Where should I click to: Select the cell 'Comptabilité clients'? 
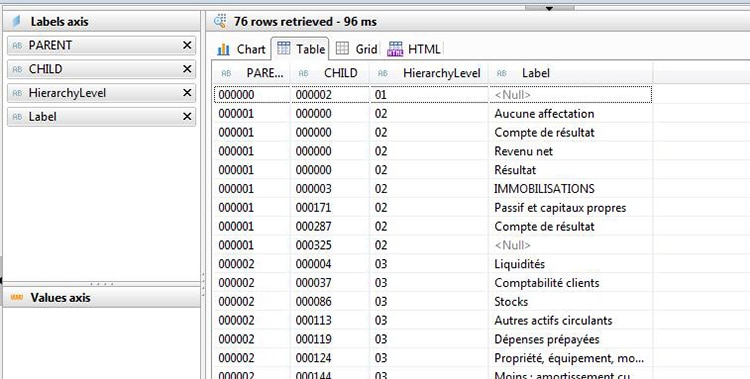click(570, 283)
